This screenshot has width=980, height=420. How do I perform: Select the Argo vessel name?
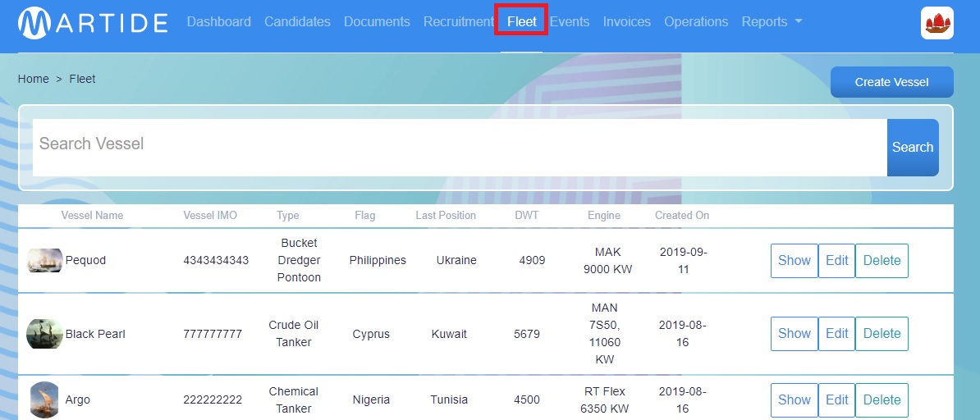pos(77,400)
